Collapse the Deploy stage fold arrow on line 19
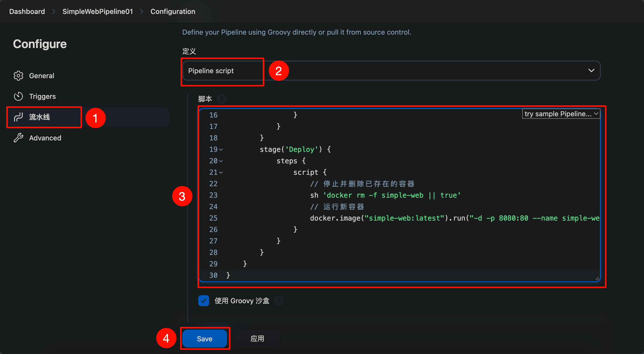644x354 pixels. pos(221,150)
